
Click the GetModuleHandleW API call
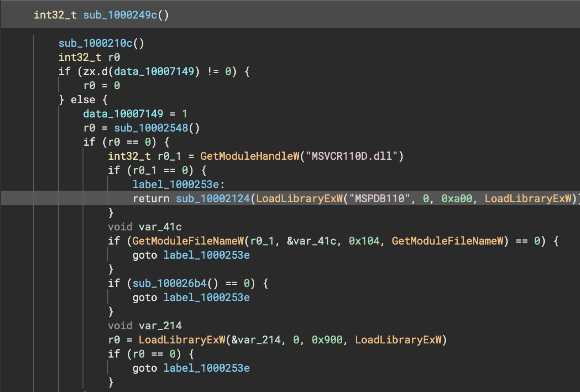249,156
